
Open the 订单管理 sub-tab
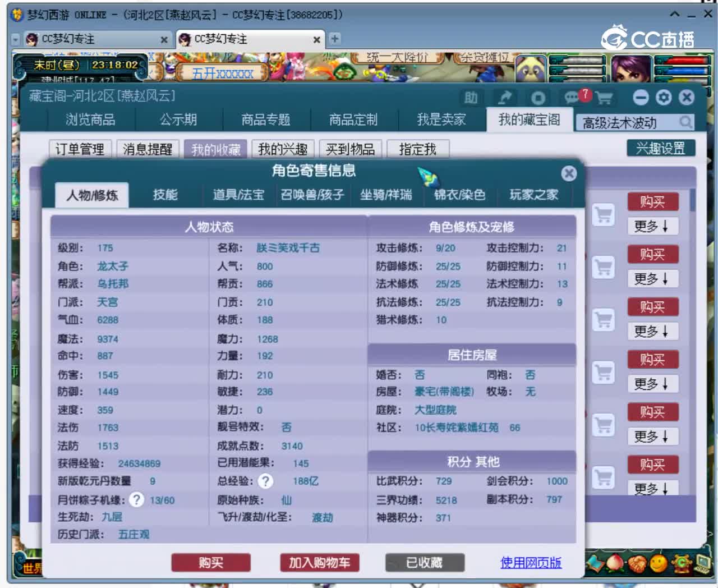(x=80, y=149)
